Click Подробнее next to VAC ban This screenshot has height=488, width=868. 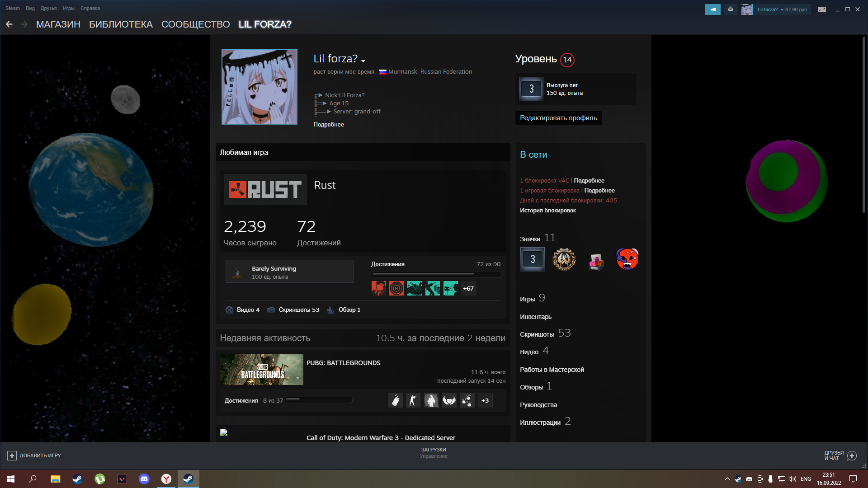tap(589, 181)
